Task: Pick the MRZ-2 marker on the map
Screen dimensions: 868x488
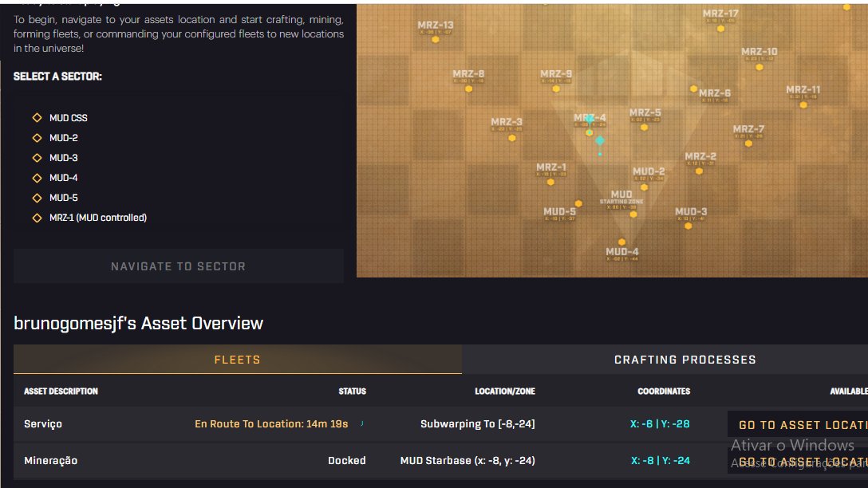Action: click(699, 171)
